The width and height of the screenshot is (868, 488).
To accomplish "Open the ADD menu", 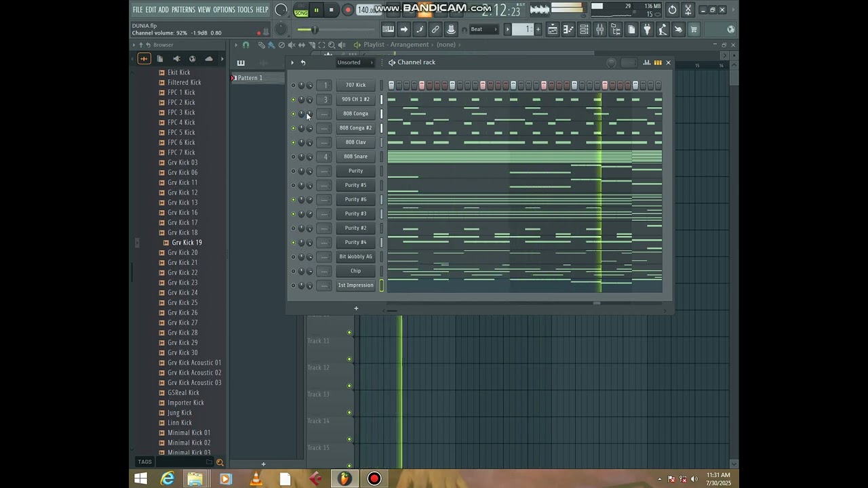I will point(163,9).
